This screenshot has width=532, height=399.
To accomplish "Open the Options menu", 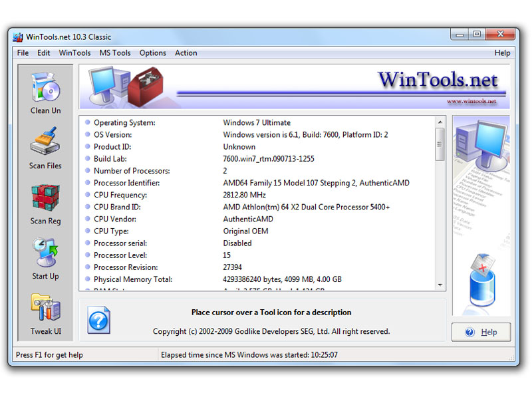I will (x=153, y=53).
